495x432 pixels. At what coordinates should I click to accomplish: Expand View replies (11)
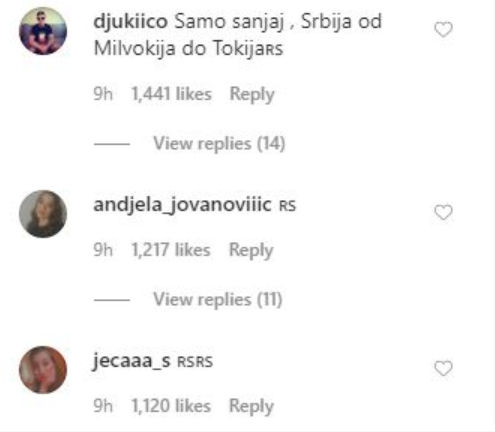(218, 299)
